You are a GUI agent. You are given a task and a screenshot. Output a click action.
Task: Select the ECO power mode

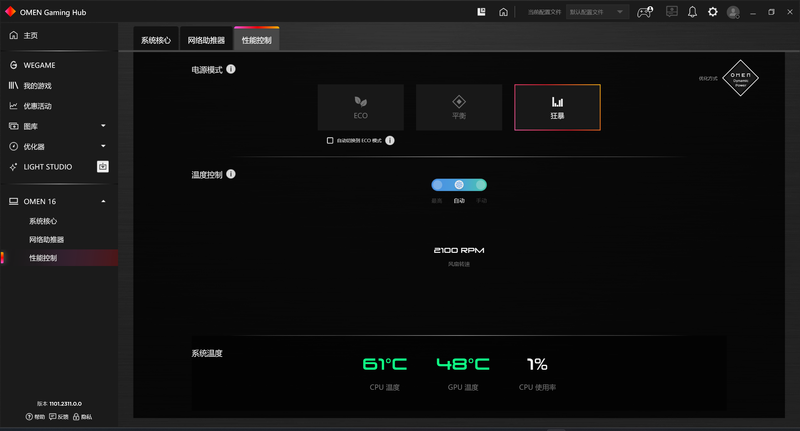360,107
